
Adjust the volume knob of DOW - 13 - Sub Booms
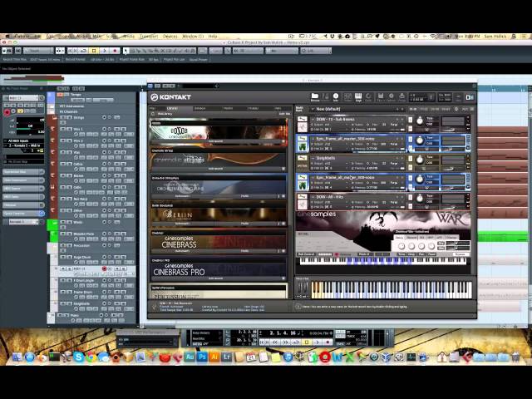(420, 121)
